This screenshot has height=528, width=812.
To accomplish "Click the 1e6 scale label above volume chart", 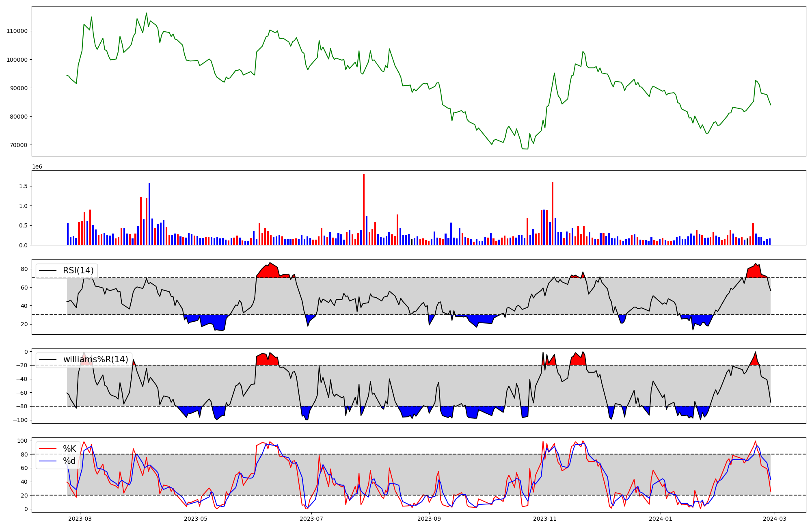I will [37, 167].
